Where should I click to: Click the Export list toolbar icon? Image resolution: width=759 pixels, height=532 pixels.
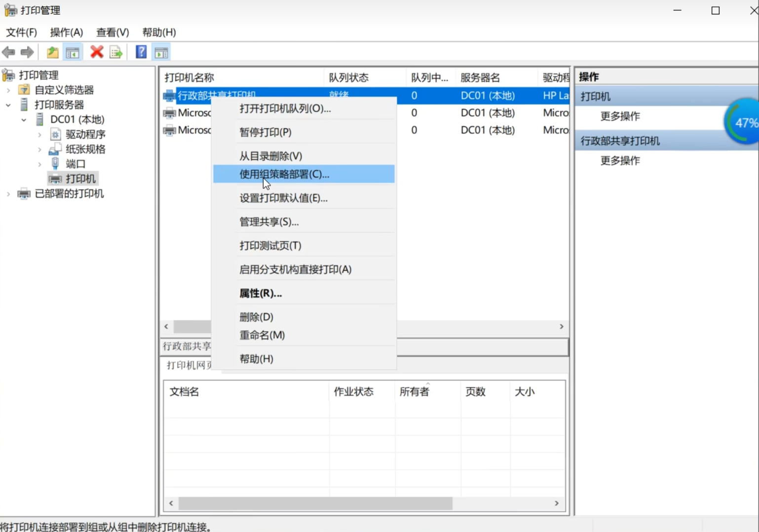tap(116, 52)
